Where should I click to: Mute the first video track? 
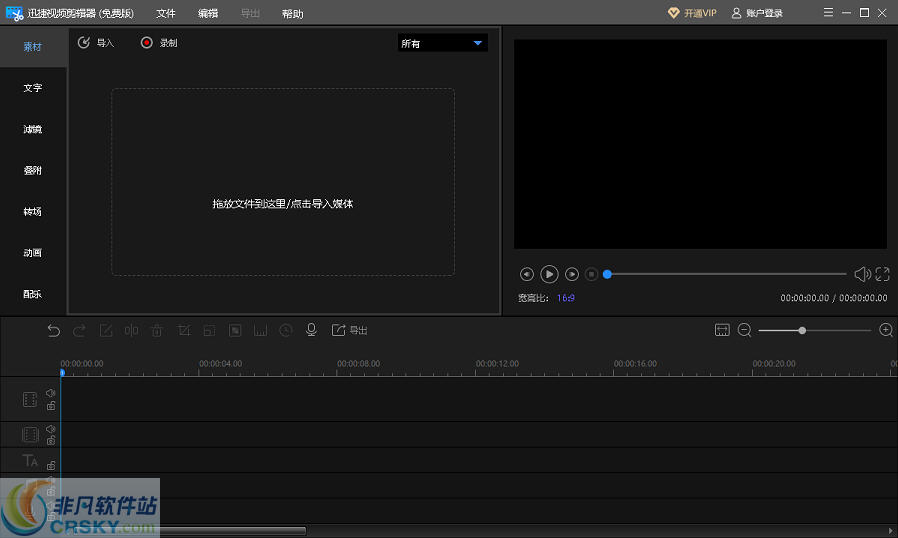click(51, 393)
